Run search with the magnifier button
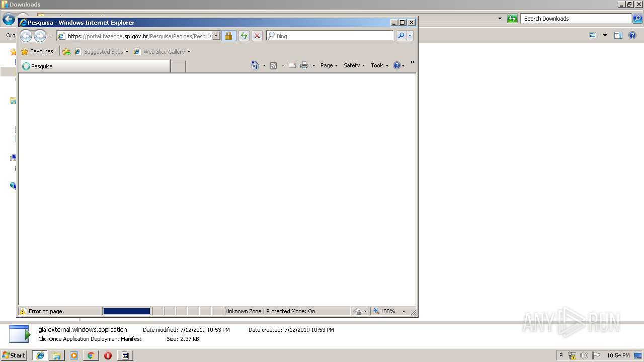Image resolution: width=644 pixels, height=362 pixels. point(401,36)
